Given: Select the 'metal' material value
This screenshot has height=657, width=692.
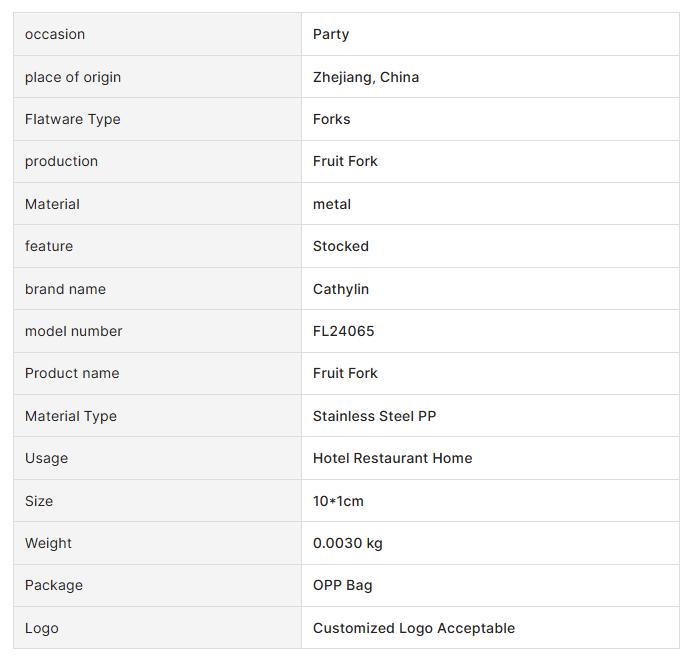Looking at the screenshot, I should [332, 204].
